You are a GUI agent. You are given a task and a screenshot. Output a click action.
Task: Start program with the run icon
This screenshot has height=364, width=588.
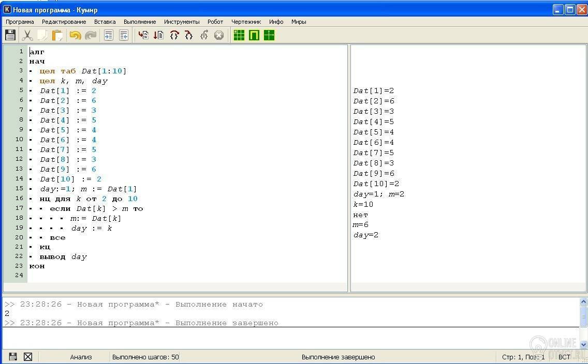coord(143,35)
